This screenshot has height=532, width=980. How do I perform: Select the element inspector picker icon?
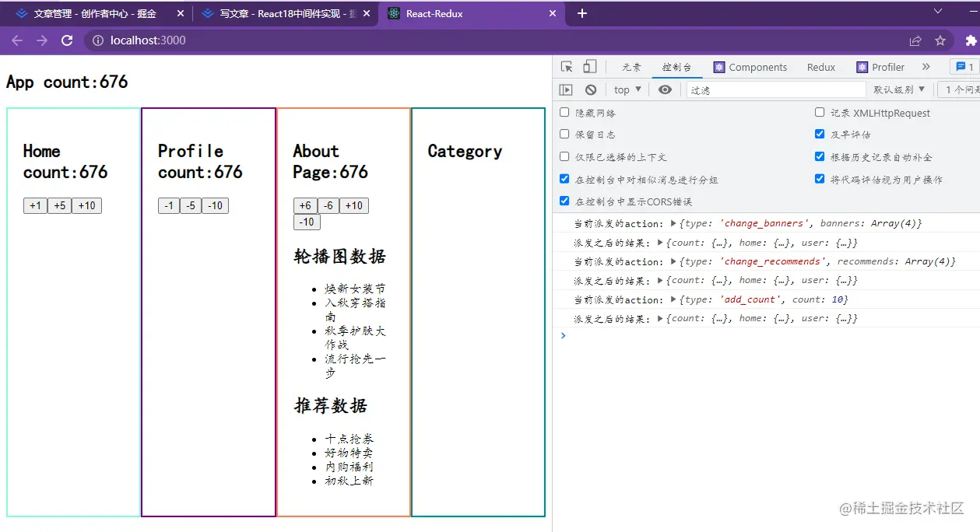tap(567, 67)
